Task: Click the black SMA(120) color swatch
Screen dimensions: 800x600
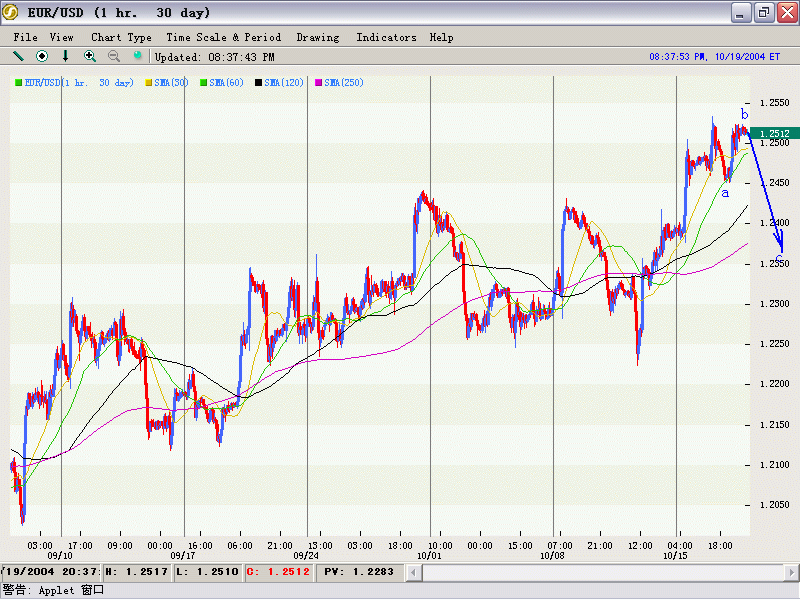Action: (x=259, y=83)
